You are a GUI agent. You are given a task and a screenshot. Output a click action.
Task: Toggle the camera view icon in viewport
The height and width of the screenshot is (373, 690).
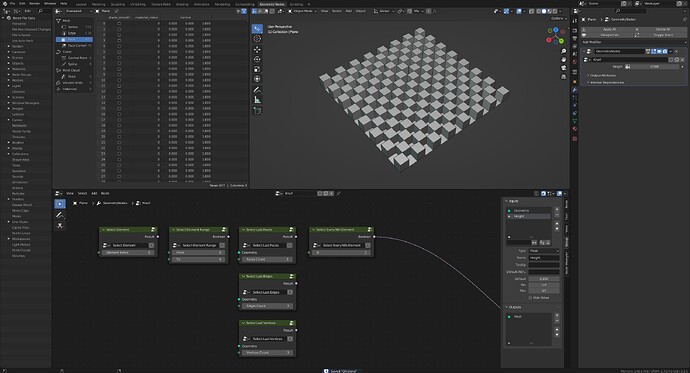tap(563, 68)
